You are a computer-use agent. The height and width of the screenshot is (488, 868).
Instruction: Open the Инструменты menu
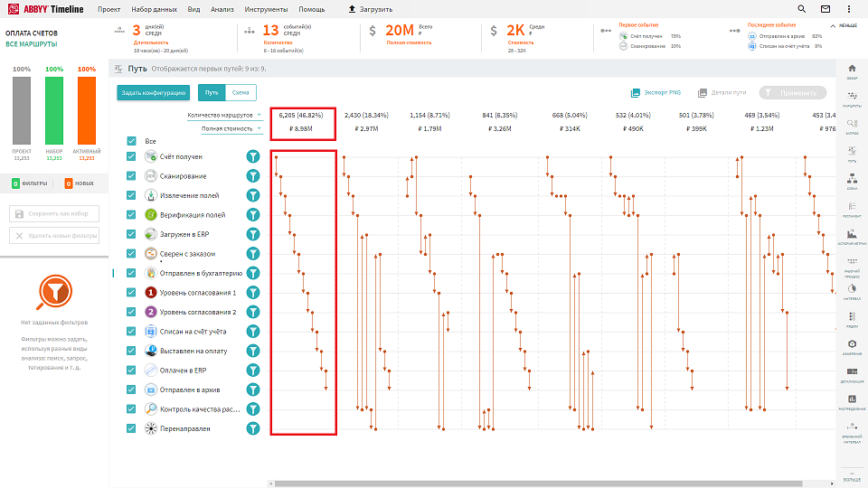pyautogui.click(x=266, y=9)
